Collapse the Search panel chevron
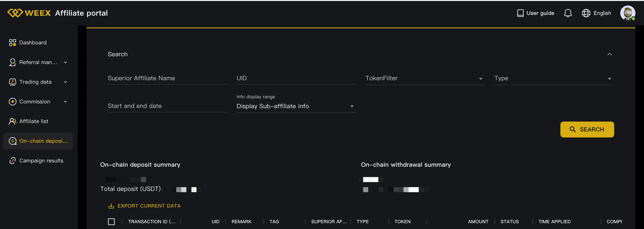The height and width of the screenshot is (229, 644). [609, 54]
